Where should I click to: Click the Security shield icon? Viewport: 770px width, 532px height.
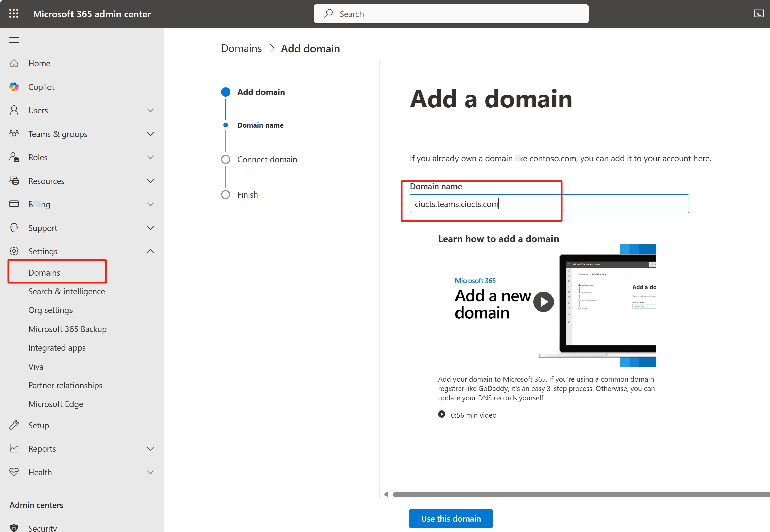14,528
